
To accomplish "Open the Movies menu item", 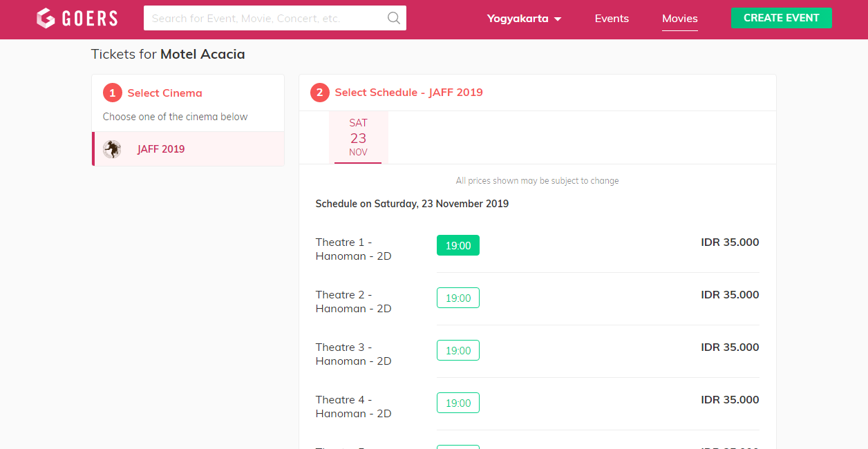I will 679,19.
